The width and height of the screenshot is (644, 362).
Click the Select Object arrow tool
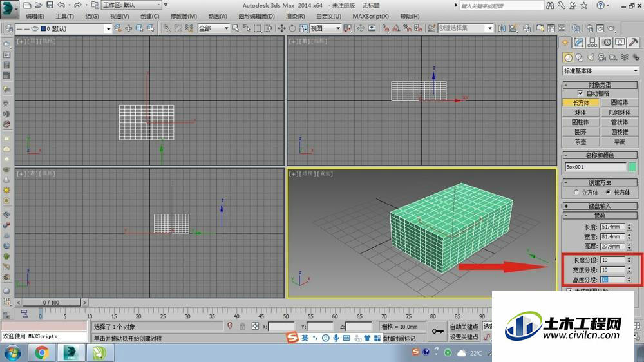[x=235, y=28]
